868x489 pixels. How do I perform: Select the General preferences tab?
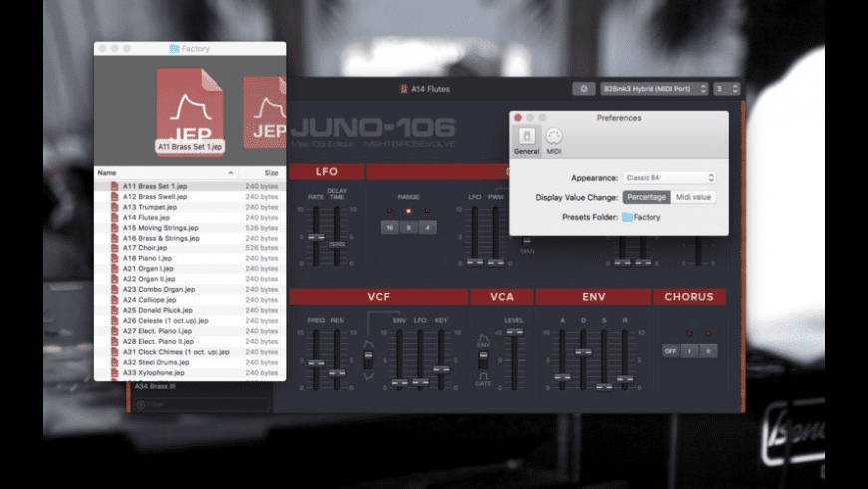pyautogui.click(x=526, y=141)
